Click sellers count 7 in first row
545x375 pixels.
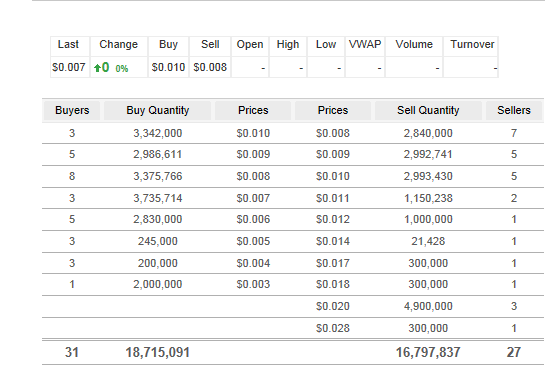514,133
